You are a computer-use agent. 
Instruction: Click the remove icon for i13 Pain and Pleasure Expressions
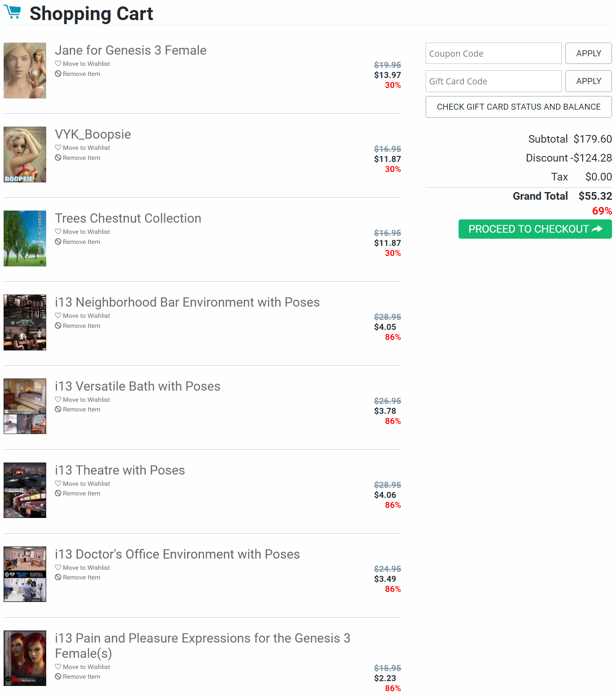coord(58,676)
